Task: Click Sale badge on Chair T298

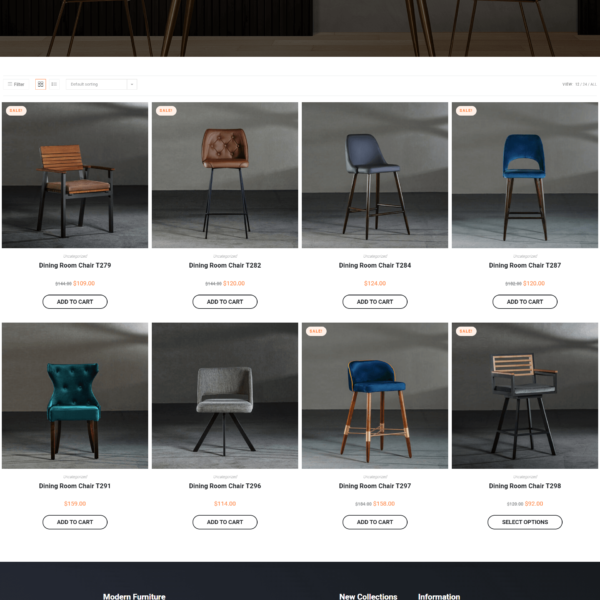Action: point(466,331)
